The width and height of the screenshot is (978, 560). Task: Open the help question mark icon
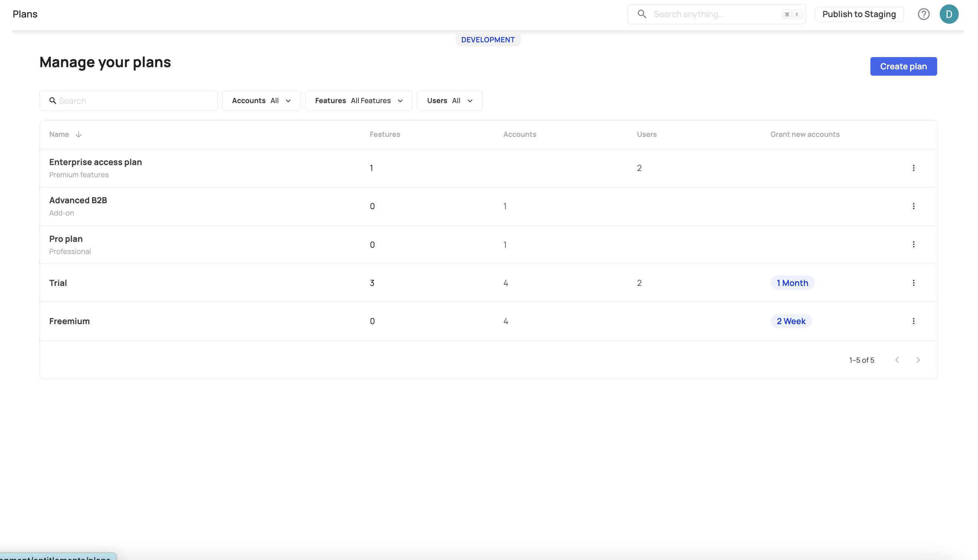click(923, 14)
